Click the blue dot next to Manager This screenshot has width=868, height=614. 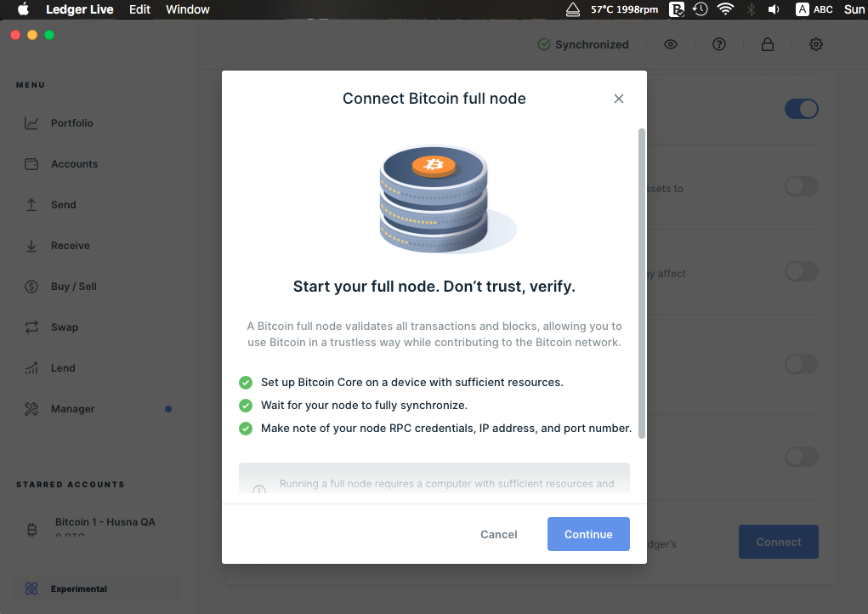point(168,409)
